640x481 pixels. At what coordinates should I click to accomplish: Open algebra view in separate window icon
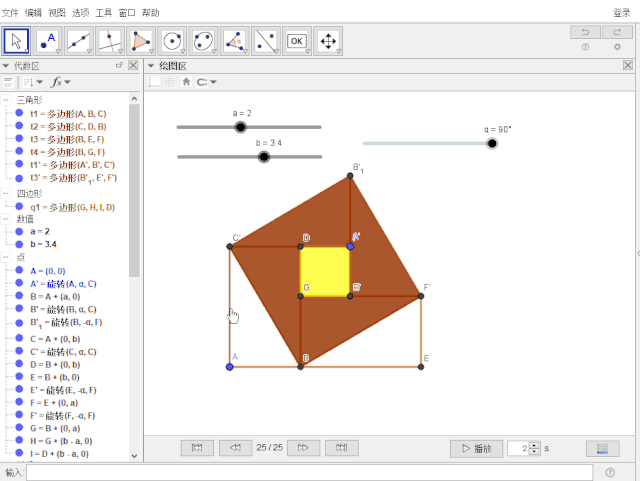(119, 65)
